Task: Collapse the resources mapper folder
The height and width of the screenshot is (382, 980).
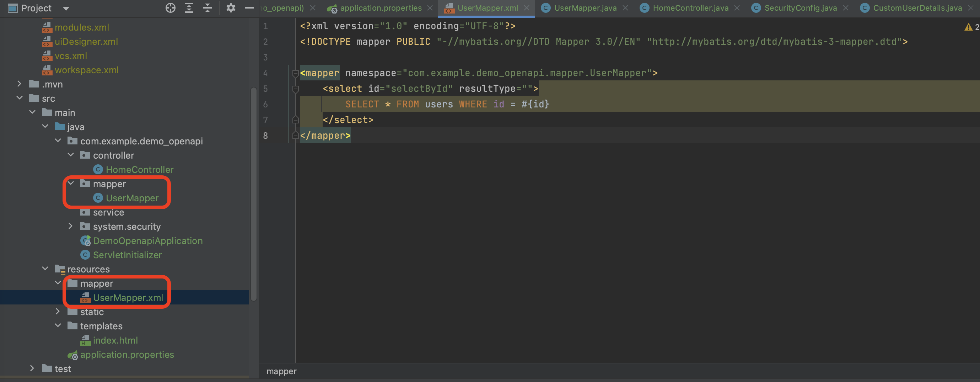Action: pos(58,283)
